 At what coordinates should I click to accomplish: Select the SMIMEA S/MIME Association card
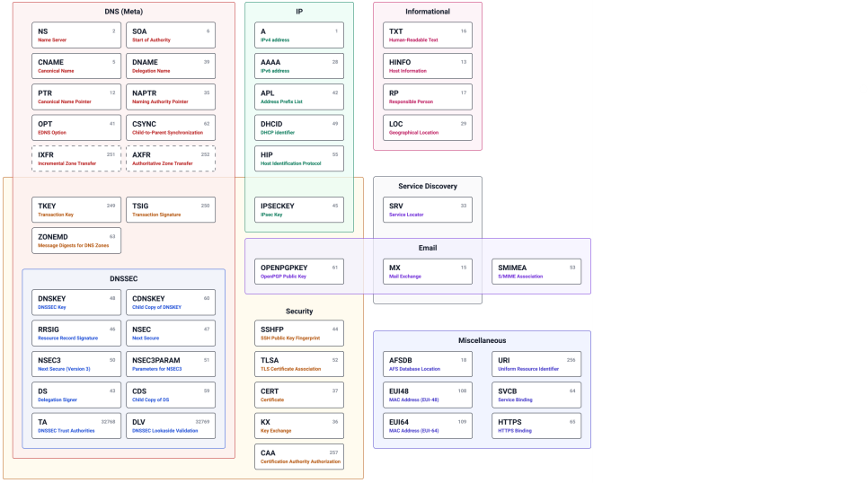[x=536, y=271]
